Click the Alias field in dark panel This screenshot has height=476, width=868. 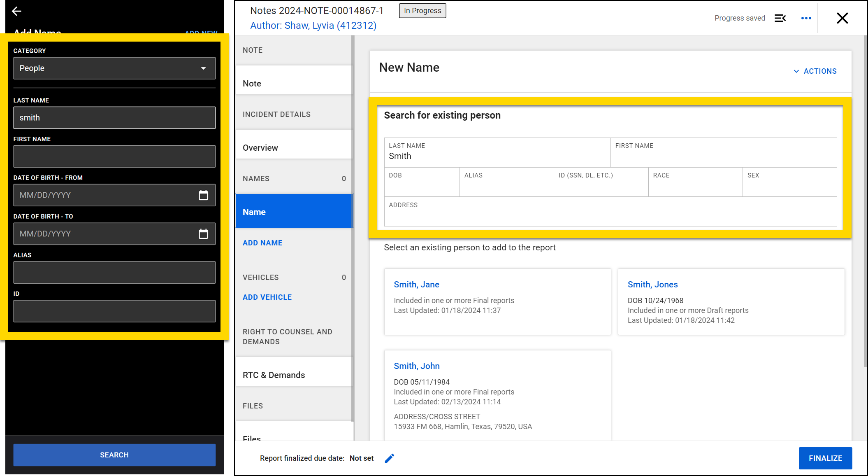tap(114, 273)
